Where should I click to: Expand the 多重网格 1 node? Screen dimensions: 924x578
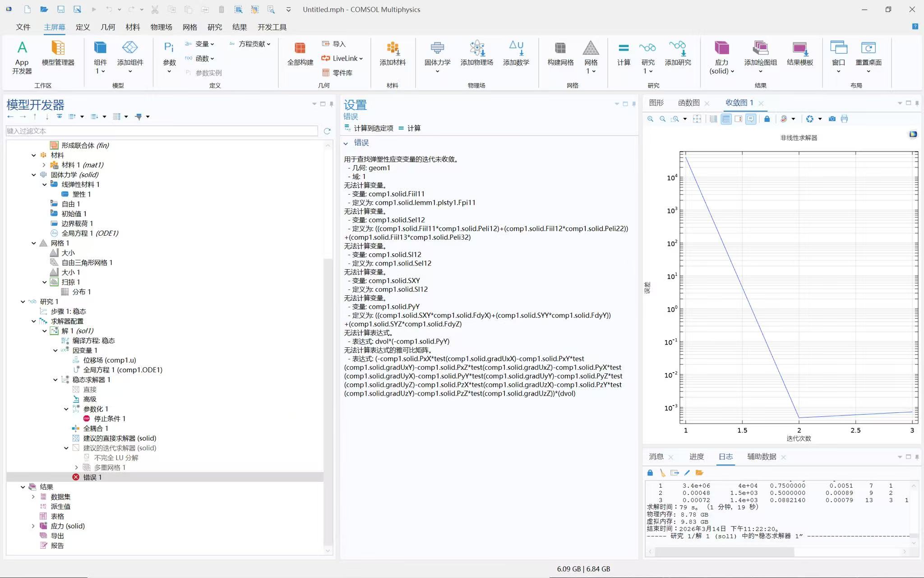point(76,467)
